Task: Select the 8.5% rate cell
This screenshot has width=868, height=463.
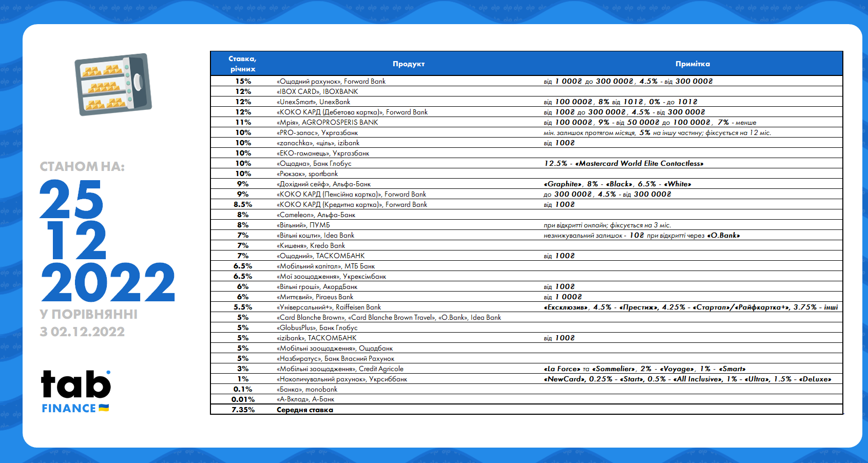Action: coord(243,204)
